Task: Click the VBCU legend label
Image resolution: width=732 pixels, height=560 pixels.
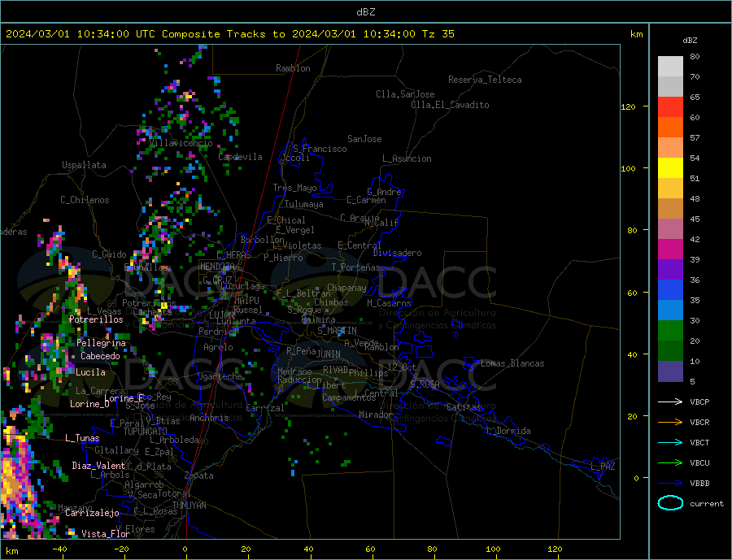Action: pyautogui.click(x=699, y=463)
